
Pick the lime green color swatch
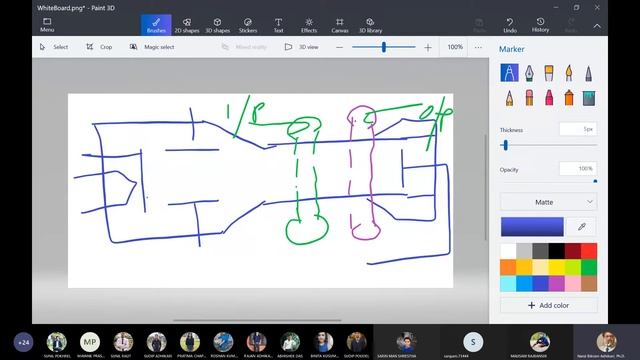(573, 267)
